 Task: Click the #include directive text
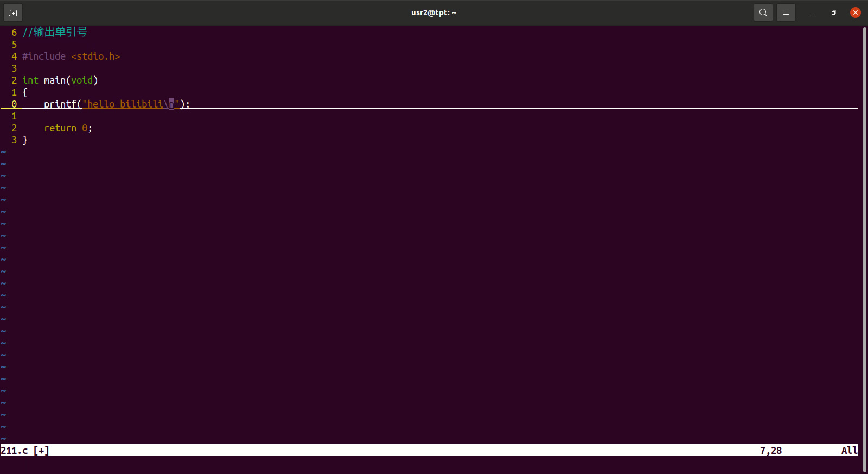point(44,56)
